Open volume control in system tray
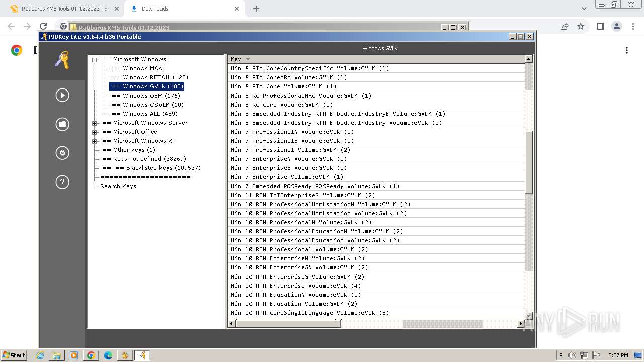Screen dimensions: 644x362 572,355
